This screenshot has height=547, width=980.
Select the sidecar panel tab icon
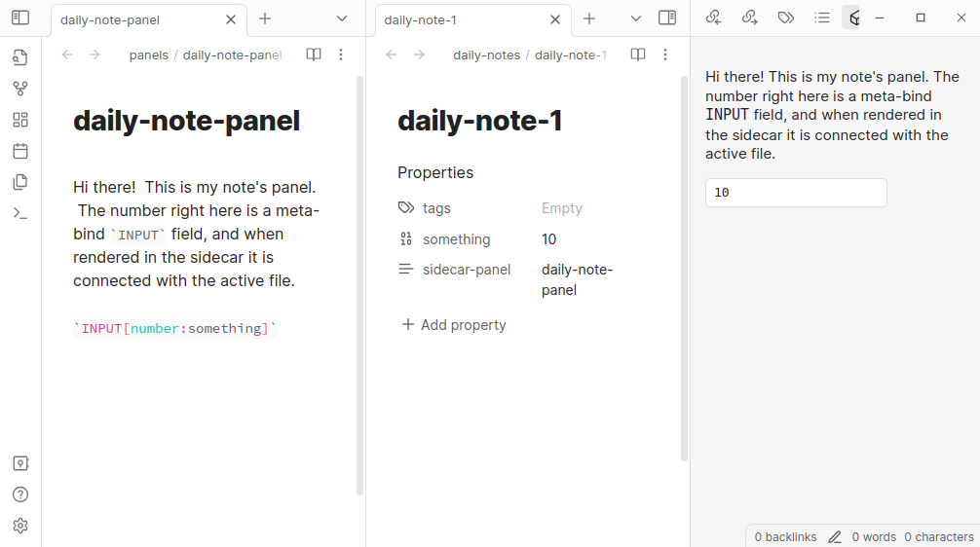pyautogui.click(x=851, y=18)
